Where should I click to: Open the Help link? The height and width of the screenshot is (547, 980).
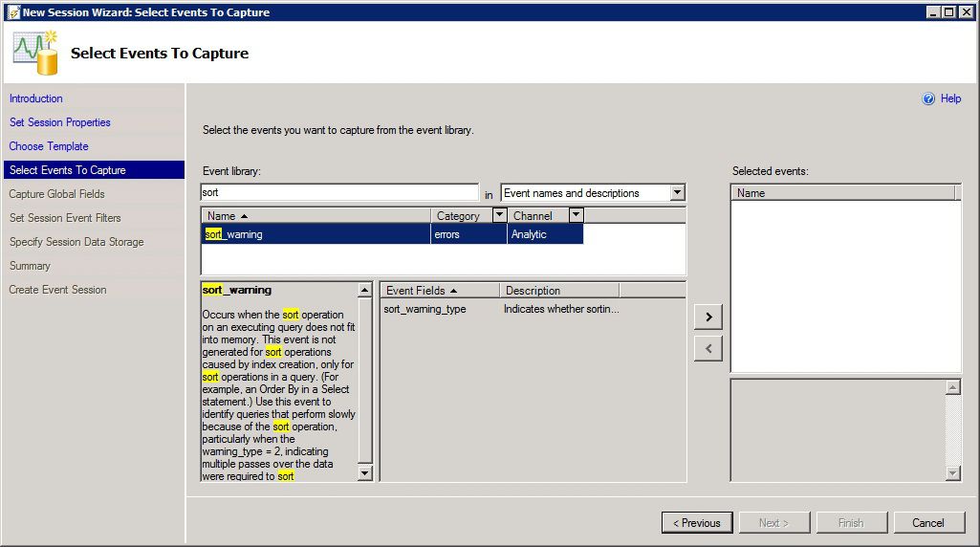[x=950, y=98]
